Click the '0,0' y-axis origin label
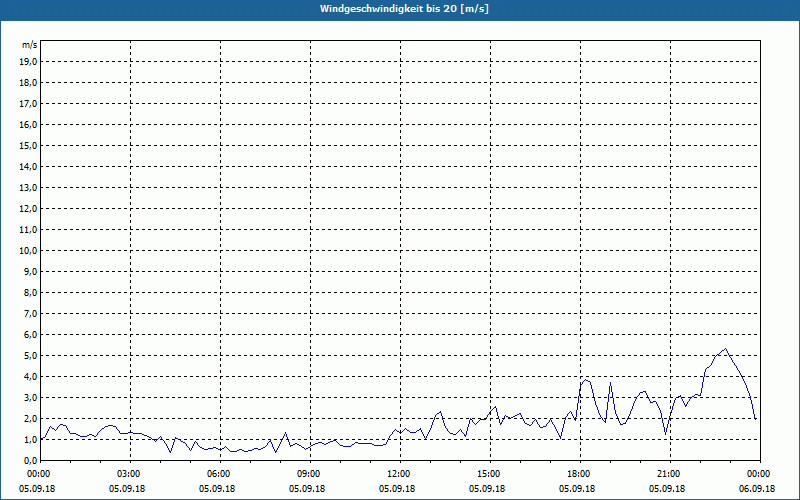The height and width of the screenshot is (500, 800). click(30, 460)
